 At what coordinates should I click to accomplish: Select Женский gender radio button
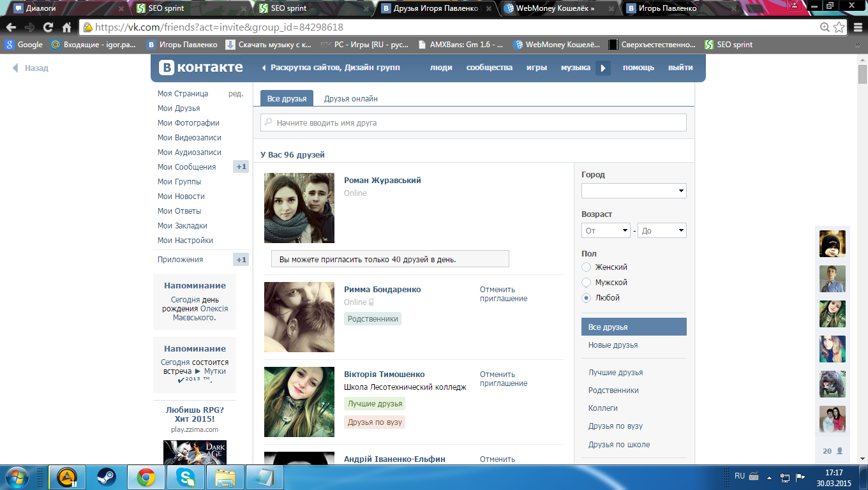tap(587, 267)
